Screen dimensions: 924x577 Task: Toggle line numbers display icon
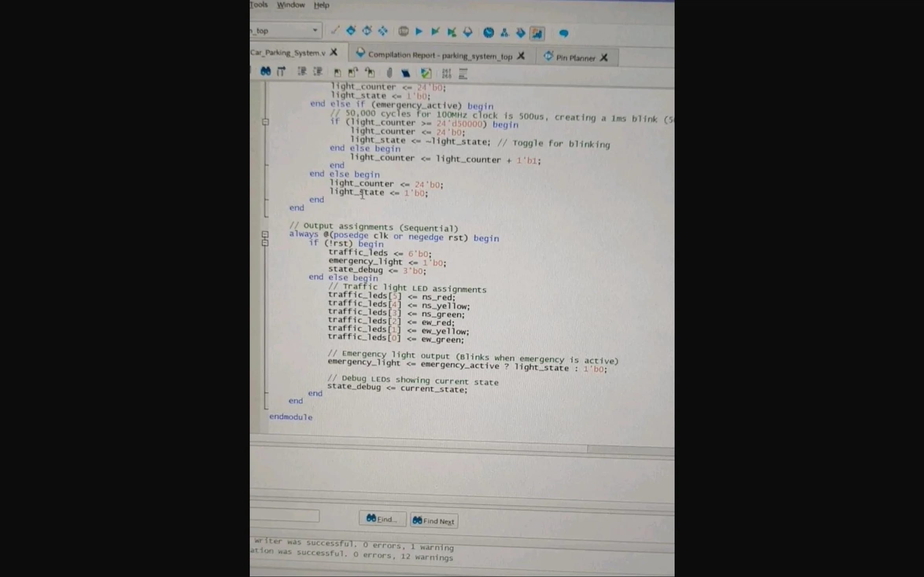pyautogui.click(x=446, y=74)
